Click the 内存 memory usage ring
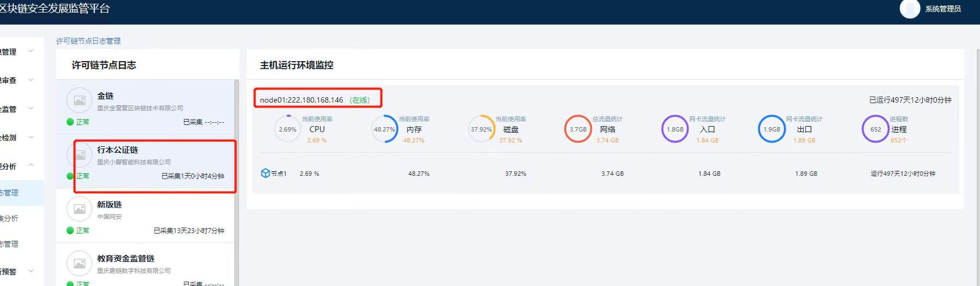This screenshot has width=980, height=286. (384, 129)
